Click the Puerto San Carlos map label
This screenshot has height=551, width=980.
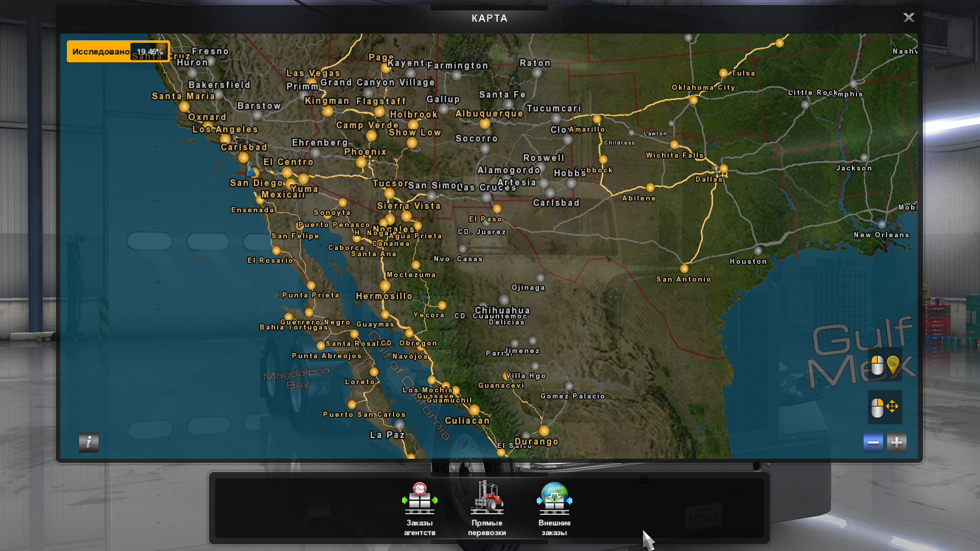click(x=364, y=414)
